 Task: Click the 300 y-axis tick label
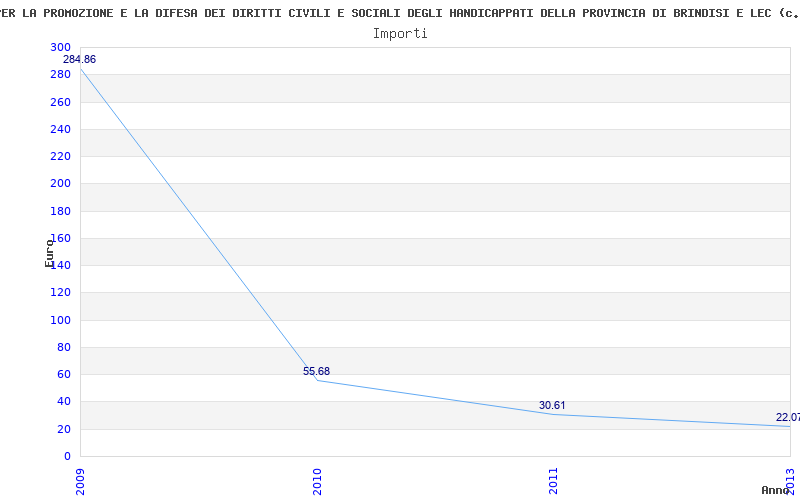coord(60,48)
